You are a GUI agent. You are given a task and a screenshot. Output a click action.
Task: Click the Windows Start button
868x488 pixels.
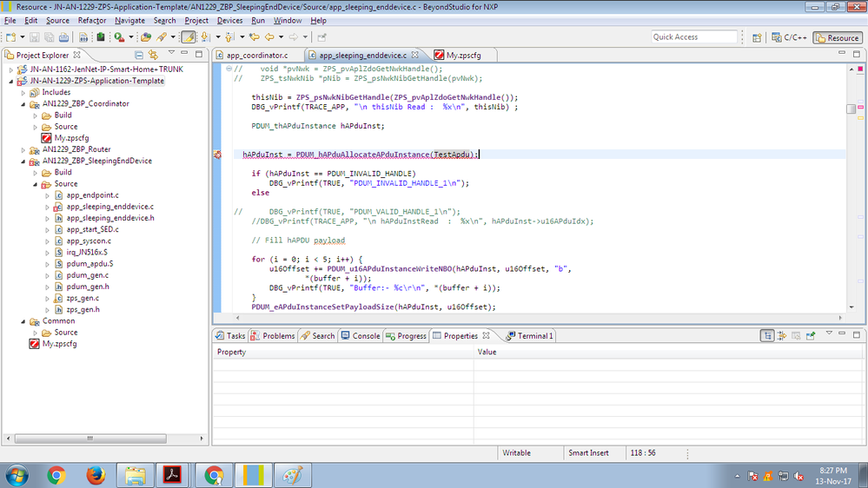point(17,475)
